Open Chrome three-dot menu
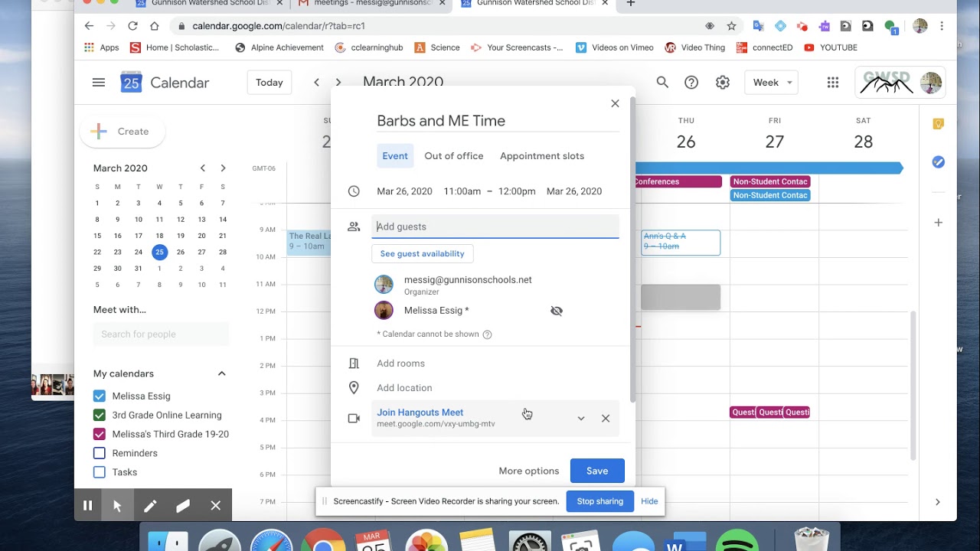 tap(942, 26)
